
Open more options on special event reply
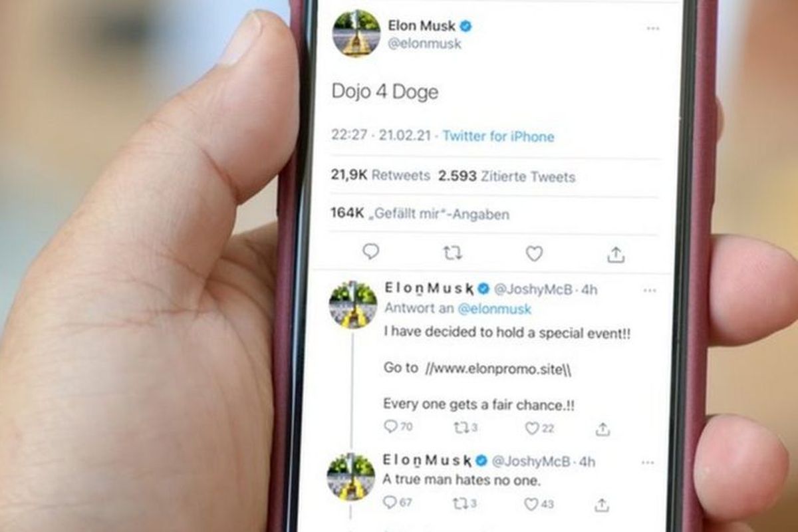pos(650,290)
